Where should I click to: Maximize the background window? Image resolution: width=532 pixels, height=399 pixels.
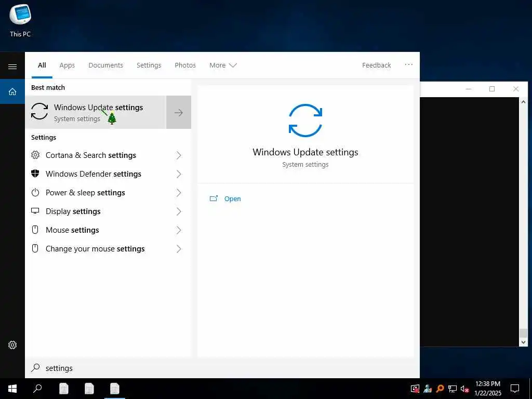492,89
